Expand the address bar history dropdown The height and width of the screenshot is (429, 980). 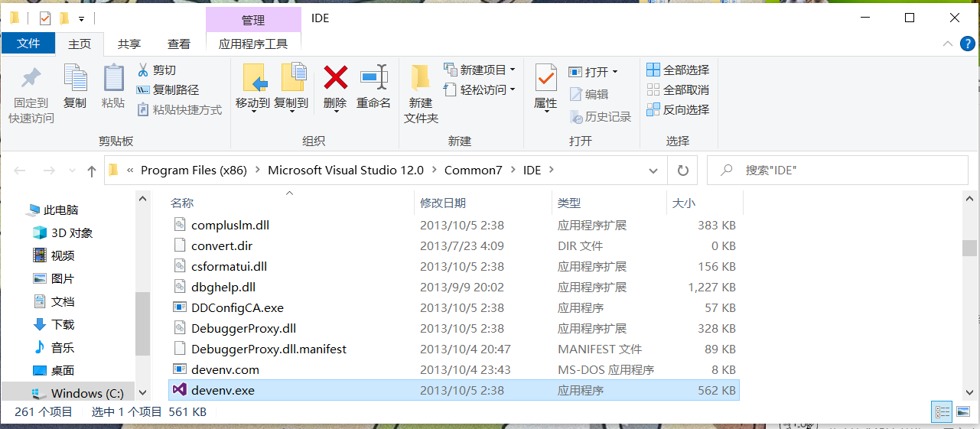(653, 171)
